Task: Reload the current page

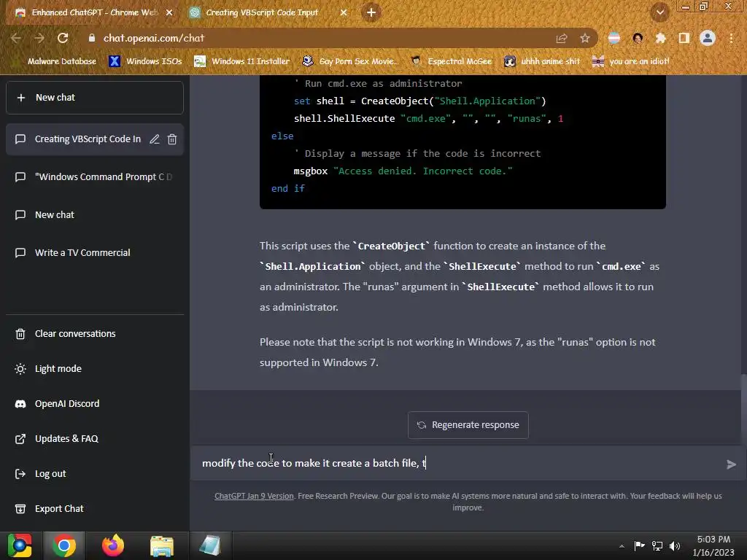Action: pyautogui.click(x=63, y=38)
